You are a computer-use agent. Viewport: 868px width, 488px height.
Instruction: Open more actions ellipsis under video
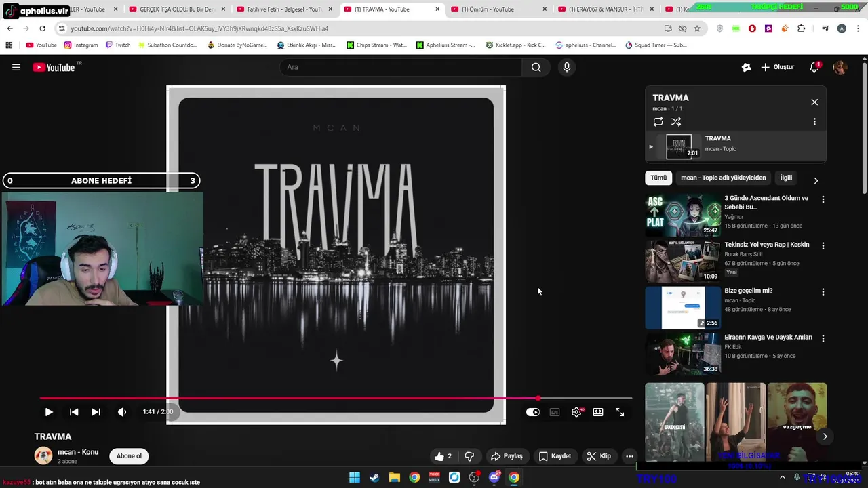click(x=630, y=456)
